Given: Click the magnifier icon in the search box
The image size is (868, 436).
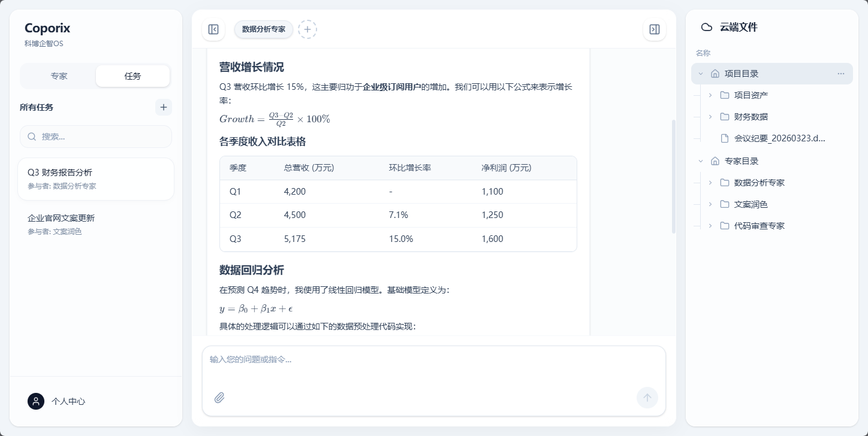Looking at the screenshot, I should [31, 137].
